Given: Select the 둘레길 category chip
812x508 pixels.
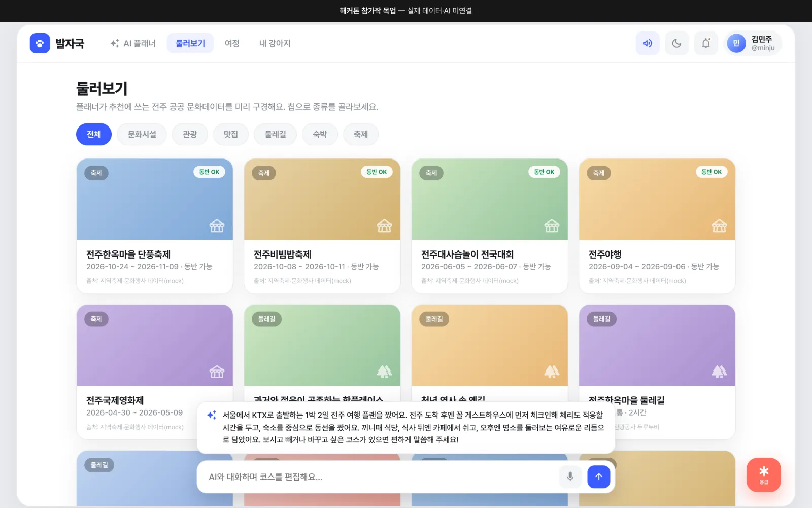Looking at the screenshot, I should point(276,134).
